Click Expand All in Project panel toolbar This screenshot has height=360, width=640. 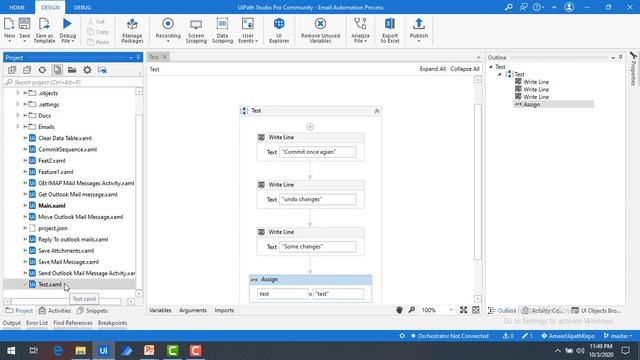(12, 70)
